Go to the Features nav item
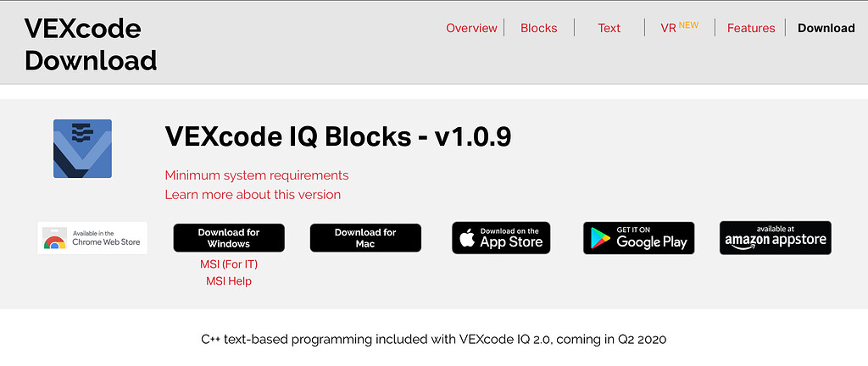 pyautogui.click(x=751, y=28)
